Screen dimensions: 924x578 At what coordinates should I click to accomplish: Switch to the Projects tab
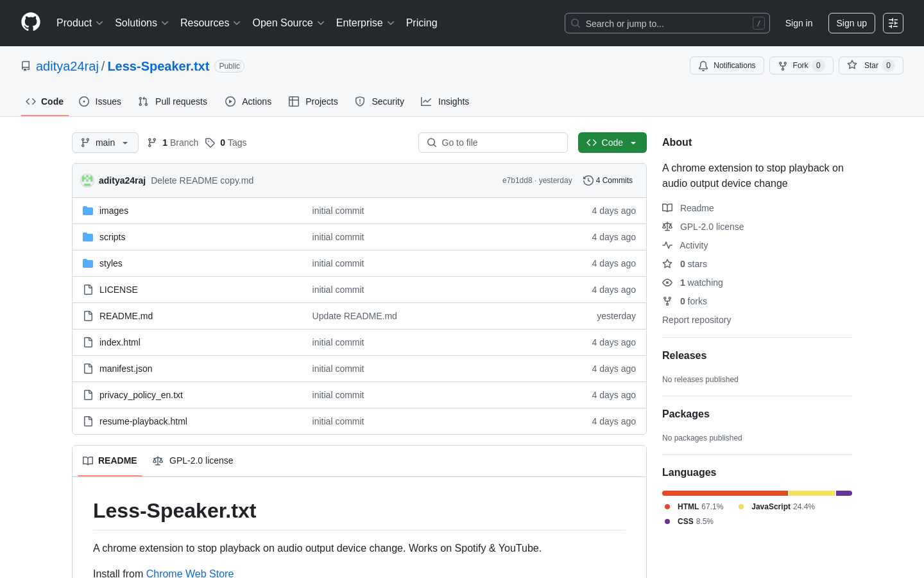pos(313,101)
